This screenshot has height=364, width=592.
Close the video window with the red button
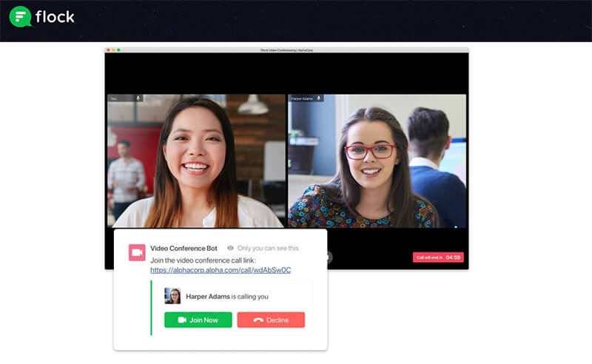[x=108, y=50]
